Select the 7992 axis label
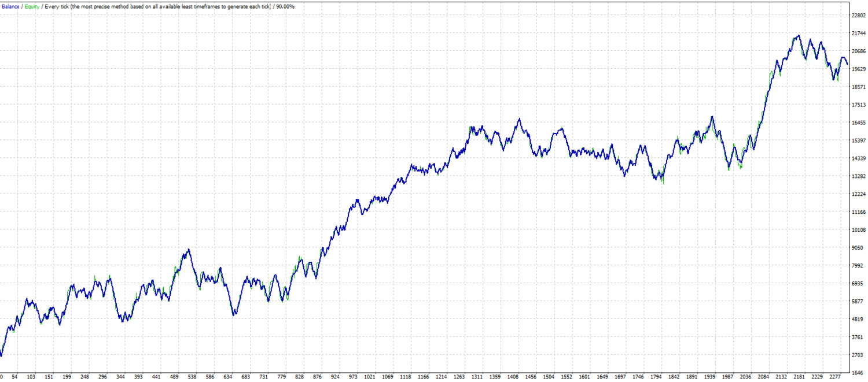This screenshot has width=868, height=382. tap(857, 266)
